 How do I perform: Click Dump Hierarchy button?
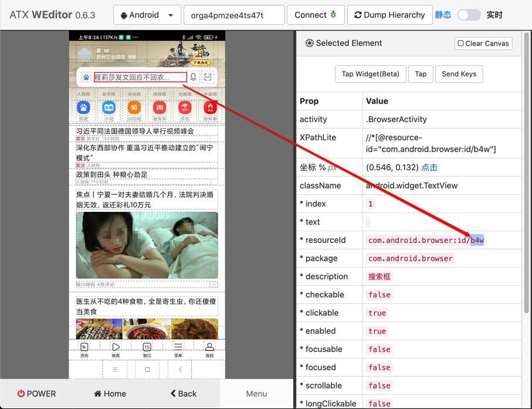point(390,15)
